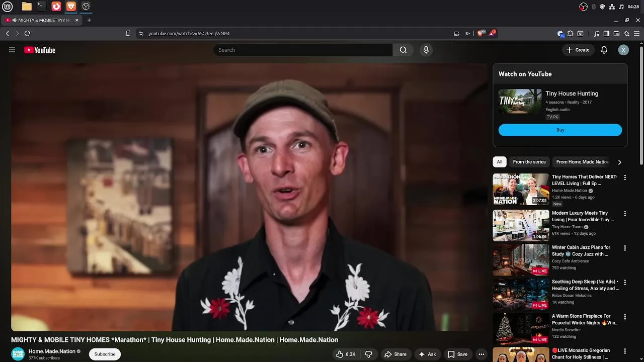Click the Share button
Screen dimensions: 644x362
click(395, 354)
